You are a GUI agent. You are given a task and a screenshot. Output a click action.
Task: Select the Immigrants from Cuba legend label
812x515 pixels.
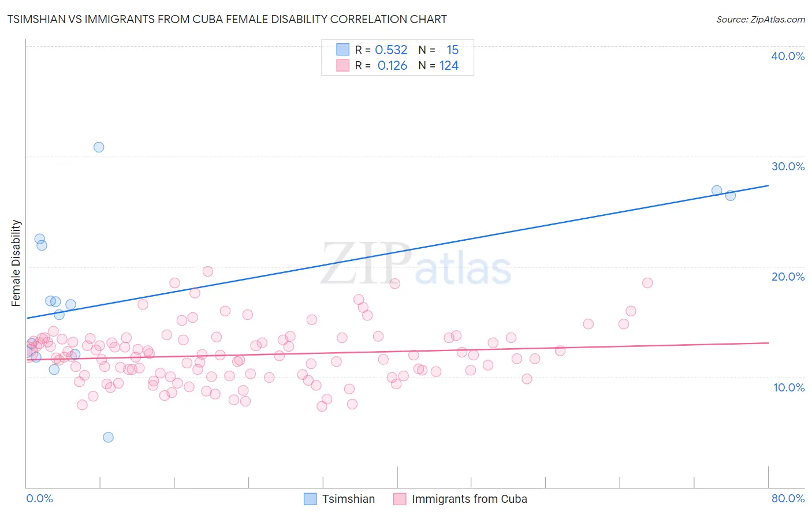pos(470,499)
